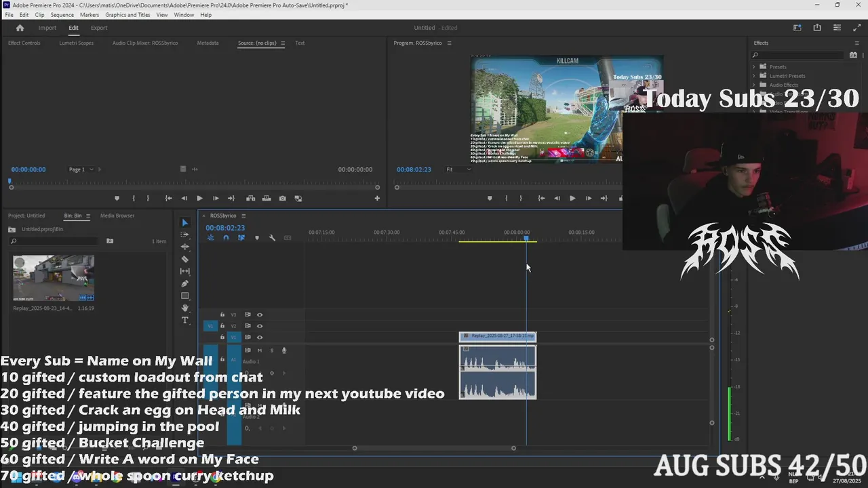Click the Home icon in workspace bar
Image resolution: width=868 pixels, height=488 pixels.
20,28
